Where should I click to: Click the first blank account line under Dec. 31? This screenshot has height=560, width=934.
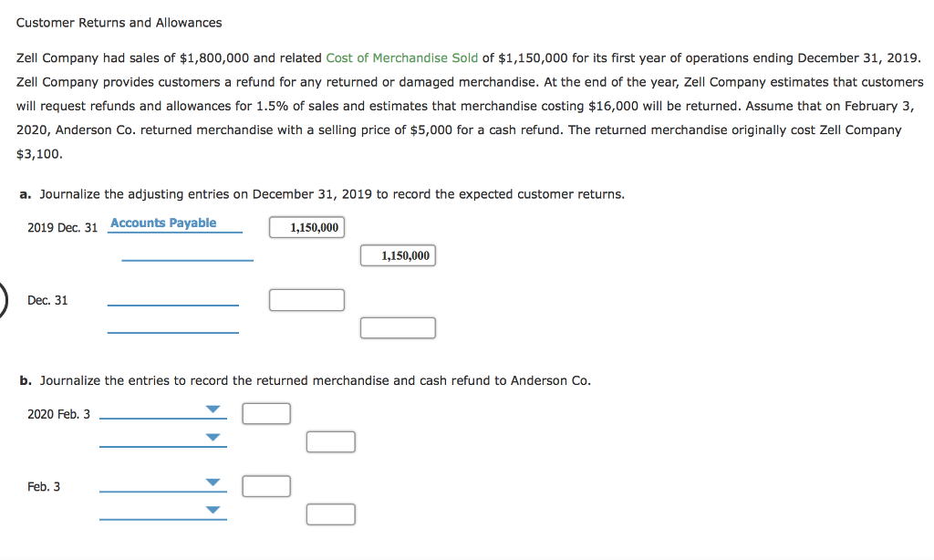tap(172, 296)
